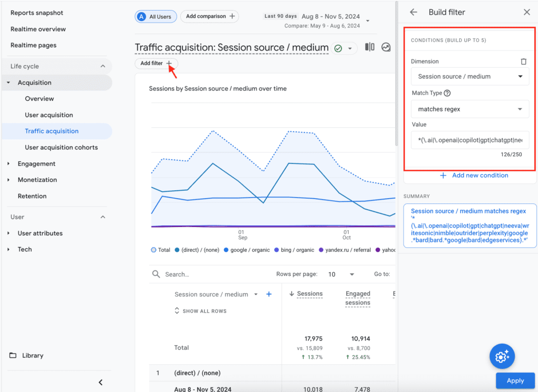Image resolution: width=538 pixels, height=392 pixels.
Task: Click the total sessions value 17,975
Action: point(313,339)
